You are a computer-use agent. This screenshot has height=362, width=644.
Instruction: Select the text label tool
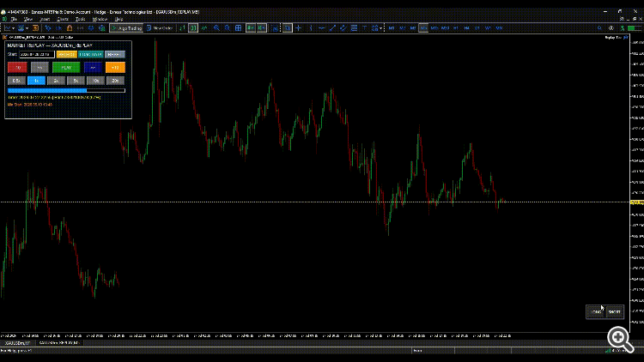(x=365, y=28)
